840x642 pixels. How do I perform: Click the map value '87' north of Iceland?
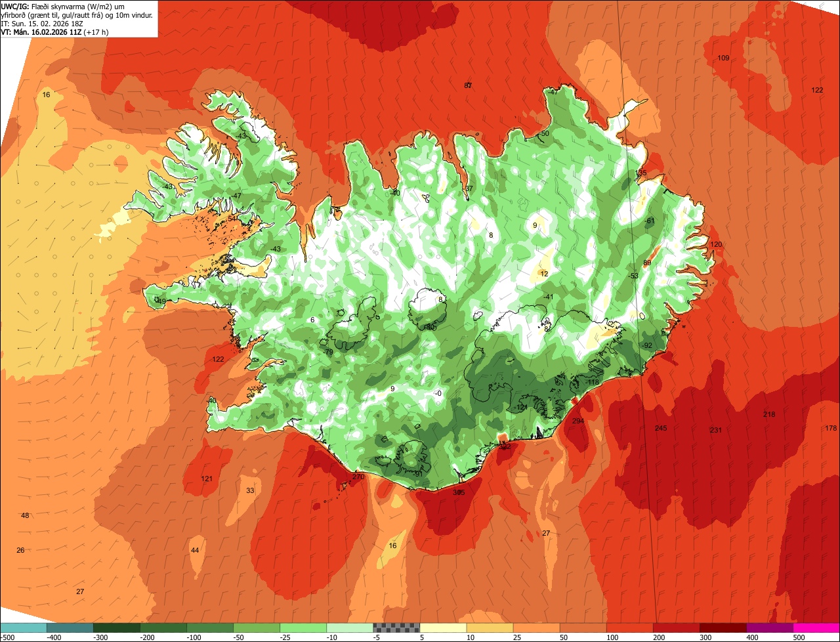(468, 85)
